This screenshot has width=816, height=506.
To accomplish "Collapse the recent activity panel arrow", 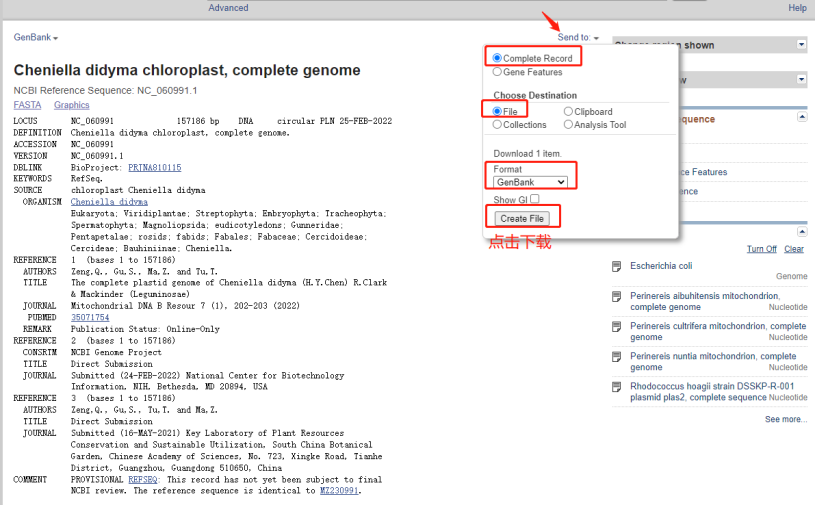I will pos(802,232).
